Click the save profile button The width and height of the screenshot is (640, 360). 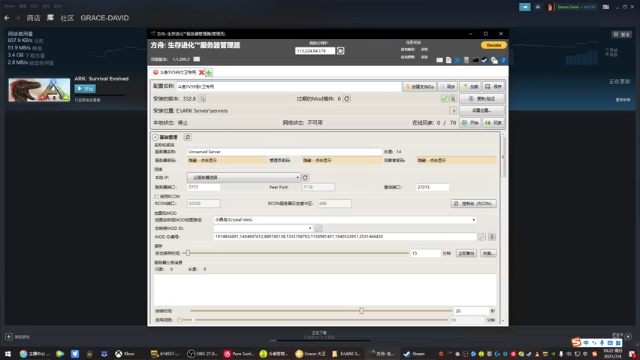click(493, 87)
